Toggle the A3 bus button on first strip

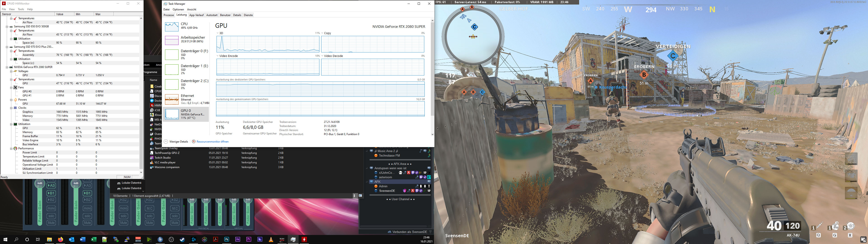(x=51, y=185)
